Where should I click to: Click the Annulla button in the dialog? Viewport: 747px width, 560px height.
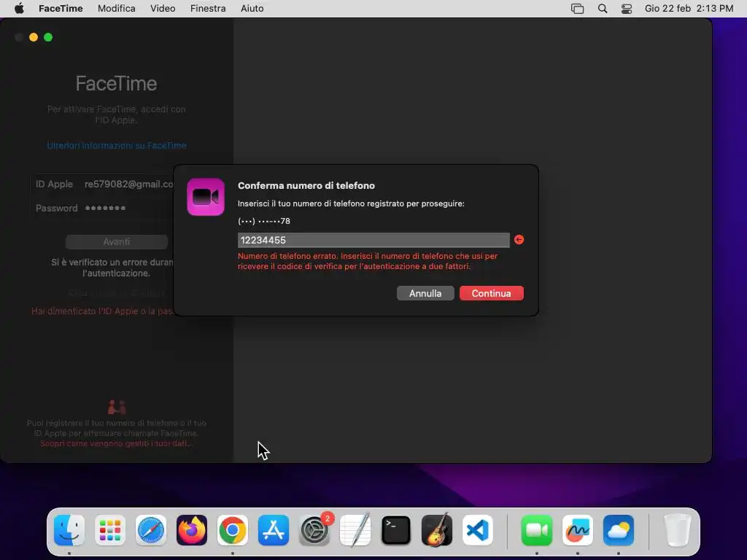tap(425, 293)
